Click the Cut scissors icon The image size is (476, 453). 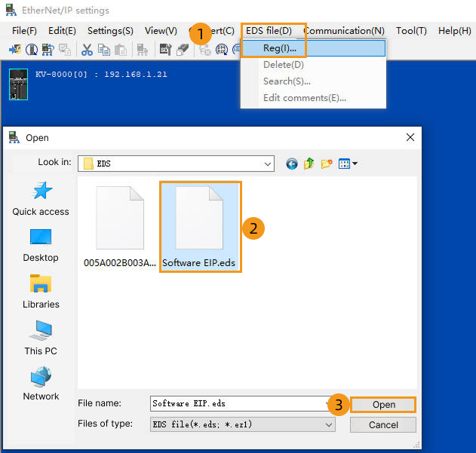pos(87,50)
